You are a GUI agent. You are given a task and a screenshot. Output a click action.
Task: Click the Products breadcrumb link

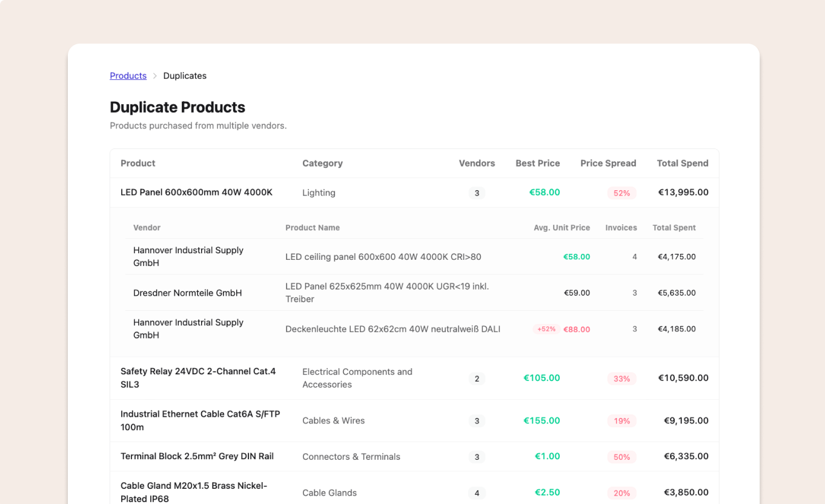128,76
